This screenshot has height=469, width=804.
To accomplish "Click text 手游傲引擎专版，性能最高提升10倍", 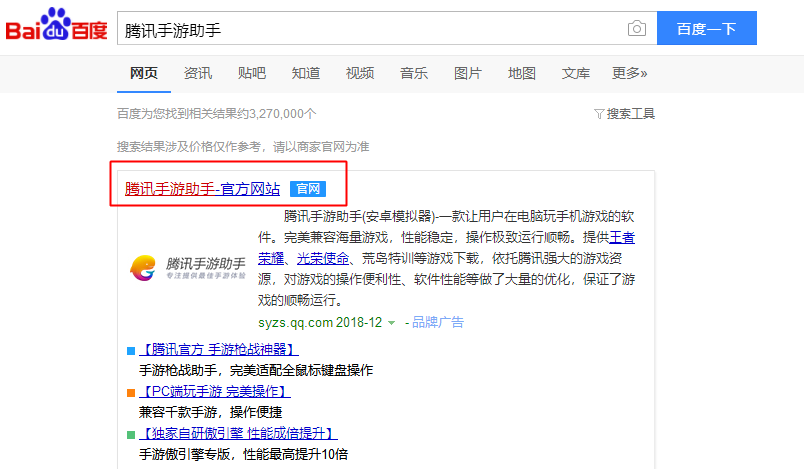I will click(244, 455).
